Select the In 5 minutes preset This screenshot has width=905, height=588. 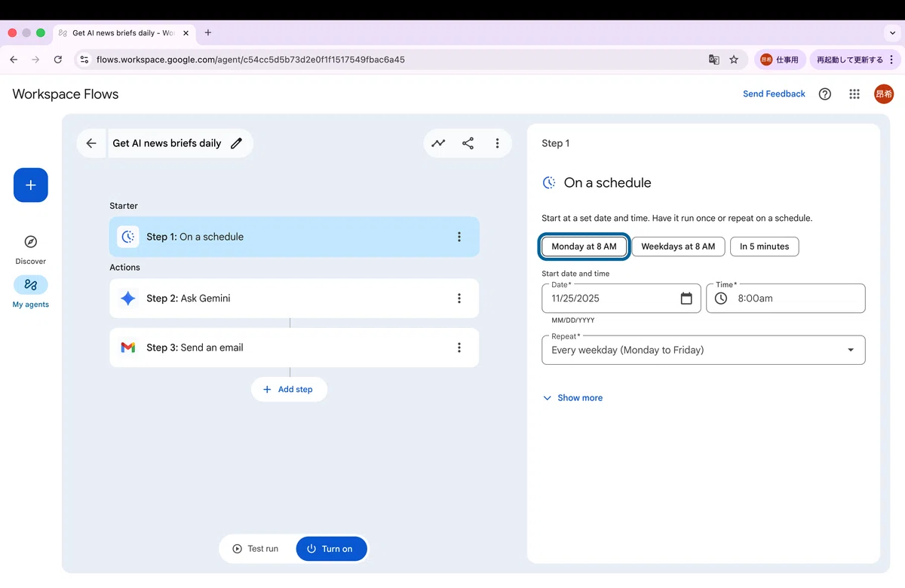764,247
